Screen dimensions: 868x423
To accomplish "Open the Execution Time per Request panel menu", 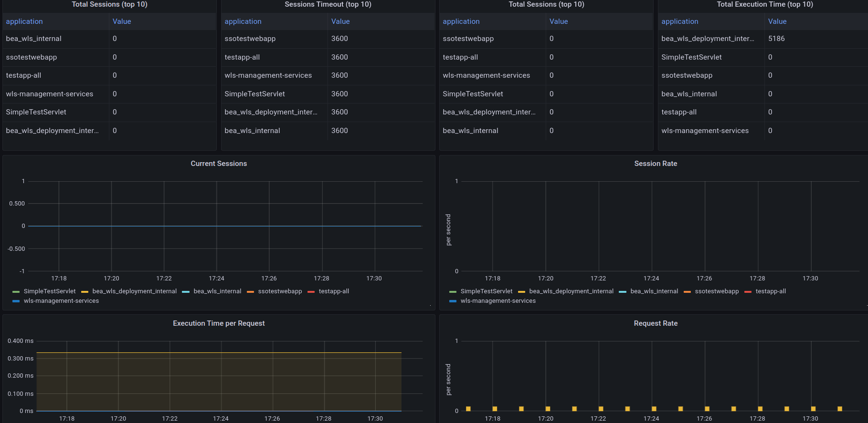I will pyautogui.click(x=219, y=323).
